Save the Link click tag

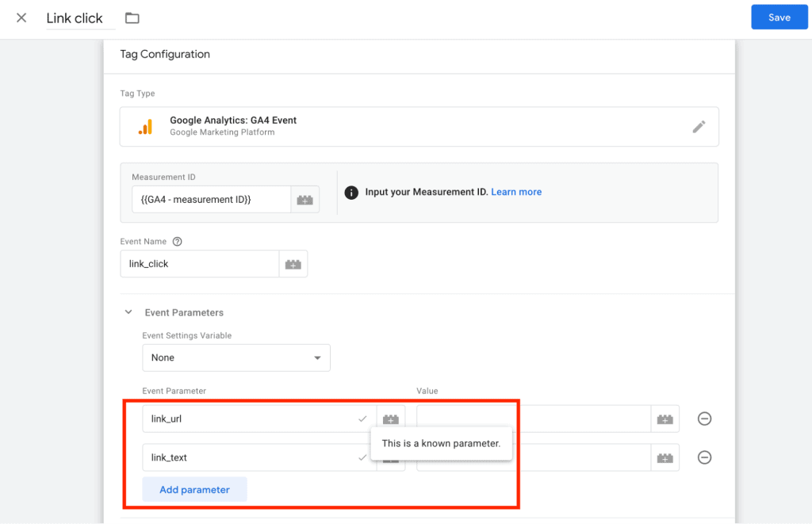point(779,17)
